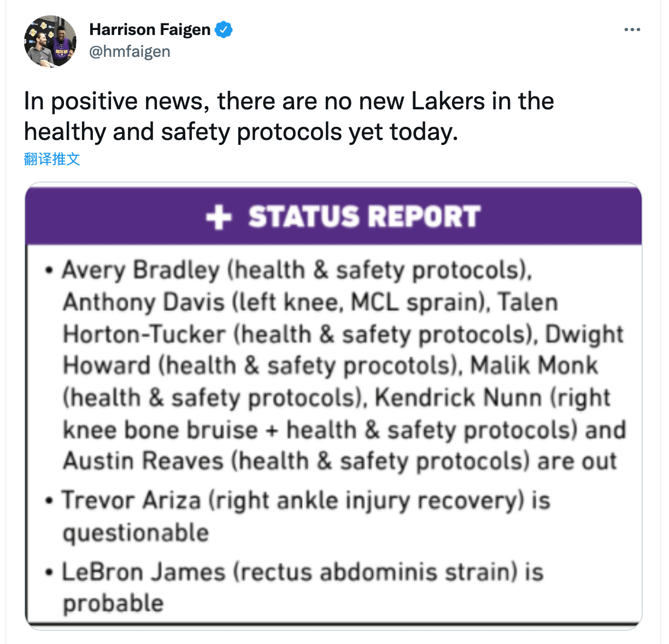Click the STATUS REPORT title text
This screenshot has height=644, width=669.
pyautogui.click(x=365, y=216)
